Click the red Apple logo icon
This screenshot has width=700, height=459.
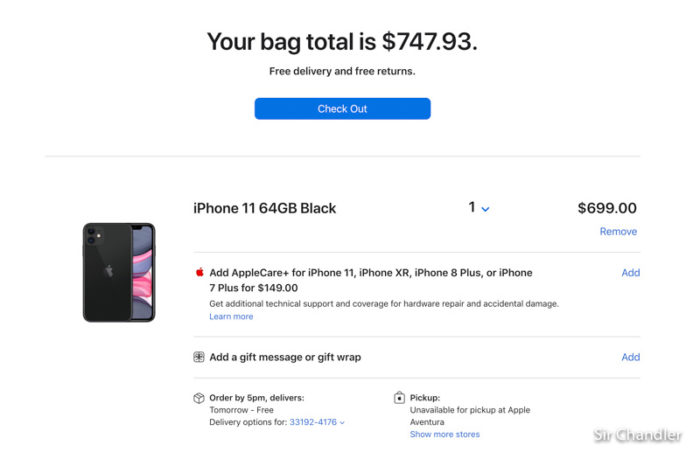(200, 272)
